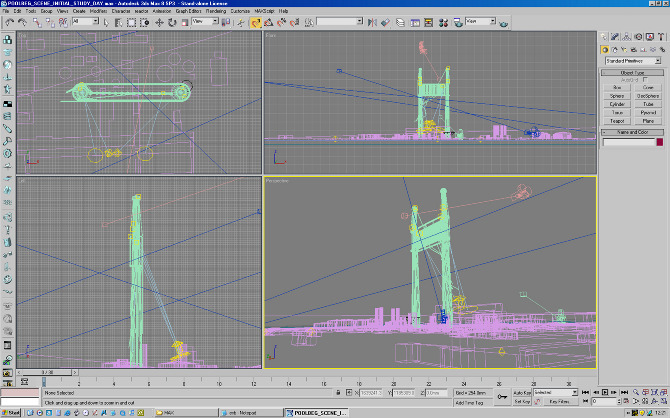Open the Modifiers menu

[x=98, y=10]
